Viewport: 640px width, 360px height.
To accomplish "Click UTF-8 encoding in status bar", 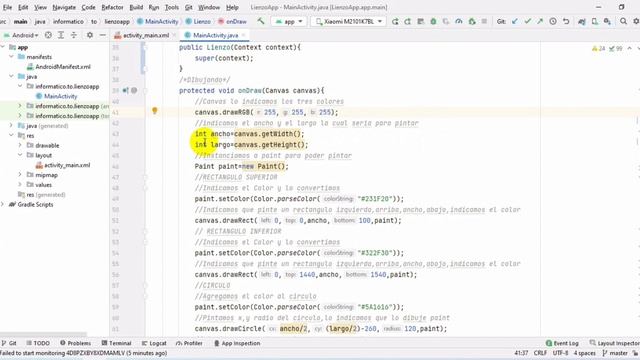I will [560, 353].
